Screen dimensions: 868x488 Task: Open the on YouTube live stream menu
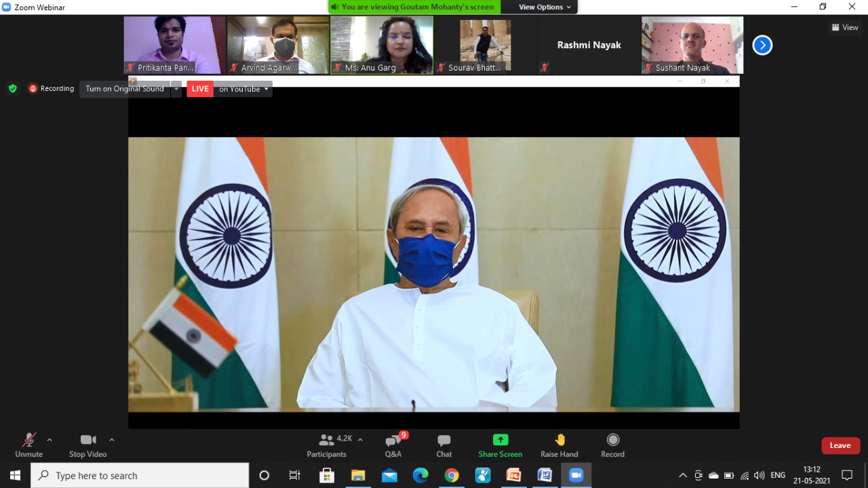click(x=243, y=89)
